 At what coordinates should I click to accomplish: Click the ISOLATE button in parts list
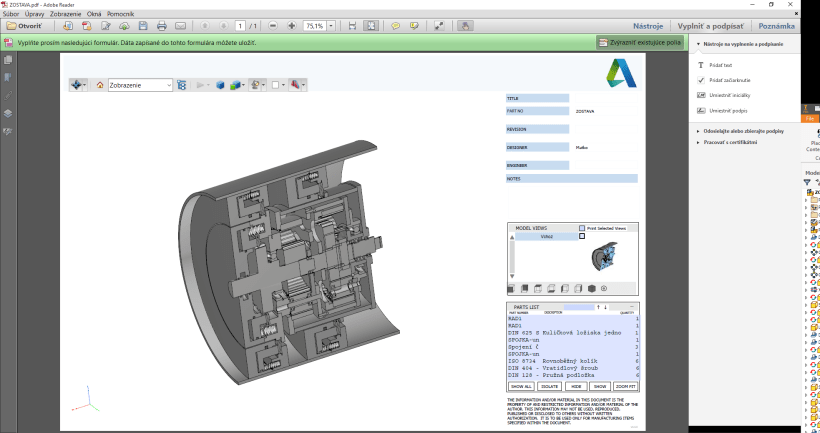[547, 385]
